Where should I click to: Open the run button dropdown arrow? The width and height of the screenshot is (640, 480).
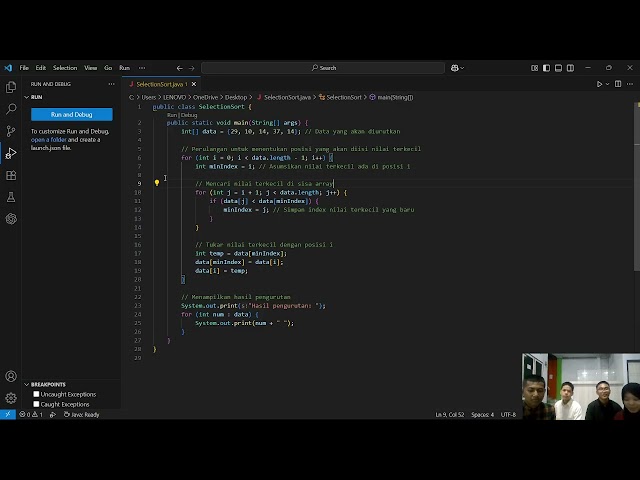point(607,84)
